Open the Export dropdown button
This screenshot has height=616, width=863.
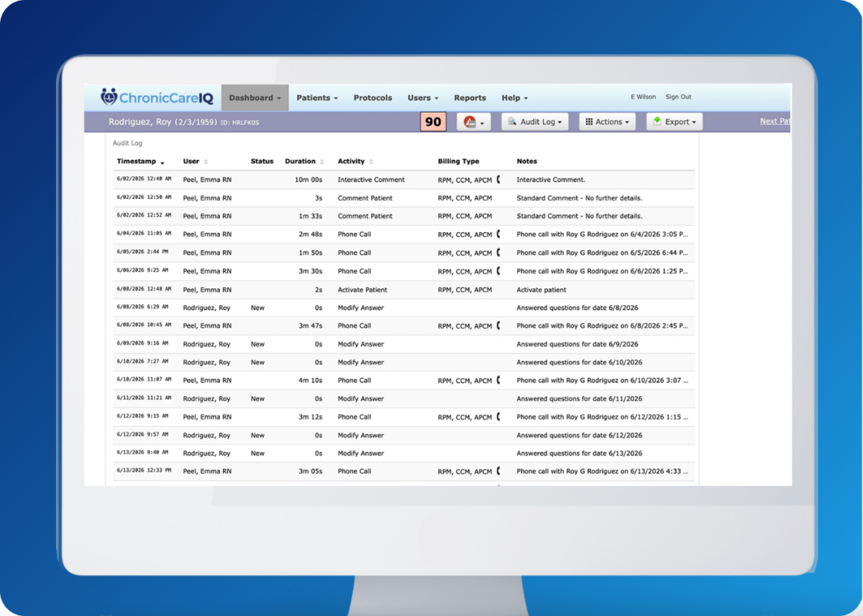675,122
